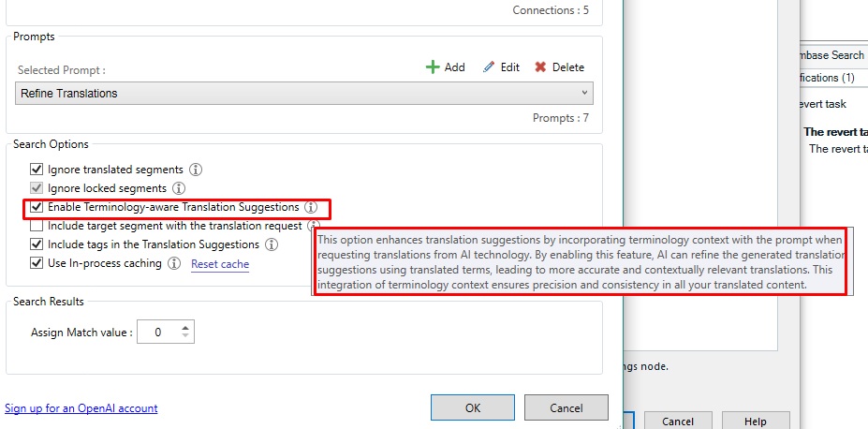Click the red X Delete prompt icon
868x429 pixels.
pyautogui.click(x=540, y=67)
